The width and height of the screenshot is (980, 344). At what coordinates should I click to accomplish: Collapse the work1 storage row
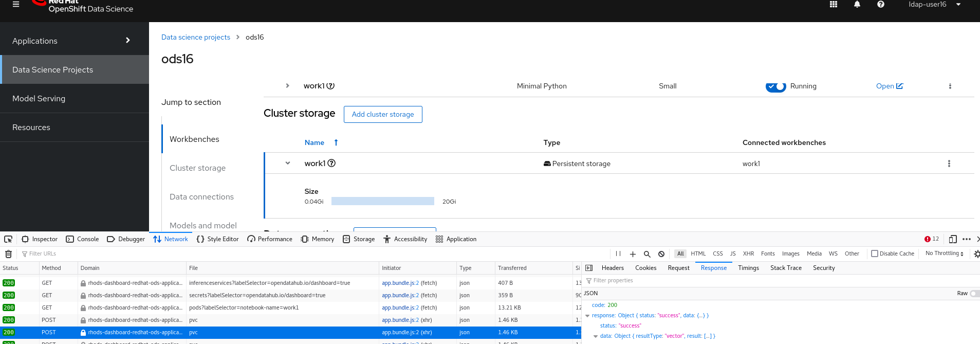(288, 163)
